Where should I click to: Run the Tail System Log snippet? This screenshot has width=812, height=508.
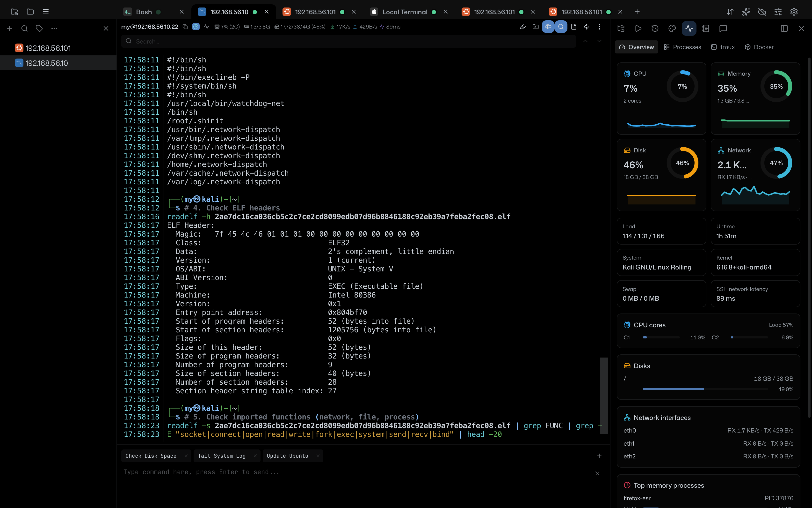pyautogui.click(x=221, y=456)
